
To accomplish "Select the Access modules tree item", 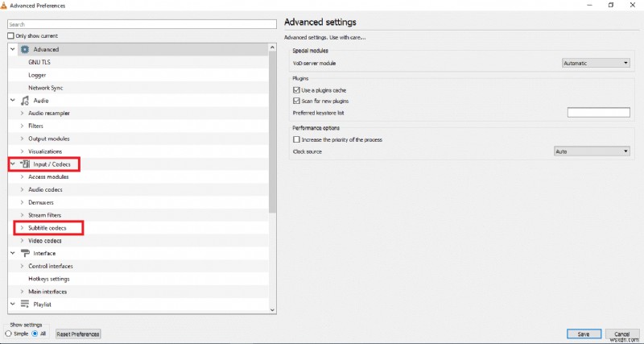I will [x=48, y=176].
